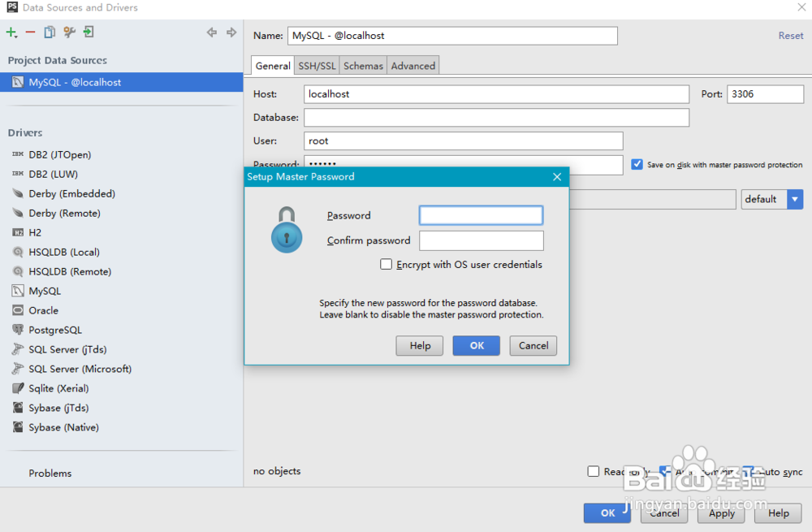This screenshot has height=532, width=812.
Task: Select SQL Server (Microsoft) driver
Action: [x=80, y=369]
